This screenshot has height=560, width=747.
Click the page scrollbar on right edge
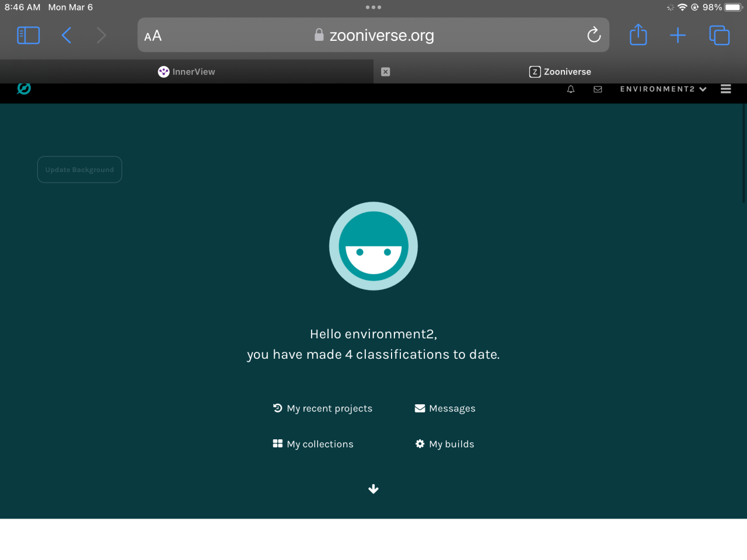coord(744,153)
